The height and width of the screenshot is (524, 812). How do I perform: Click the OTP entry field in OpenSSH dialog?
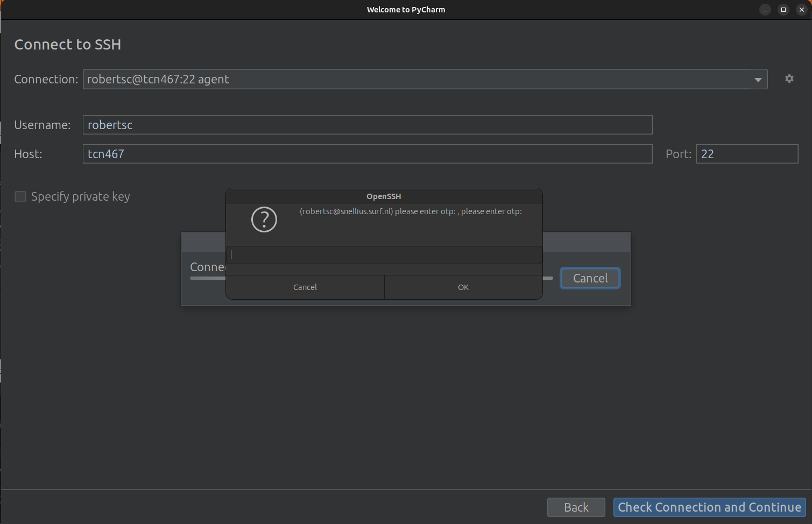384,255
